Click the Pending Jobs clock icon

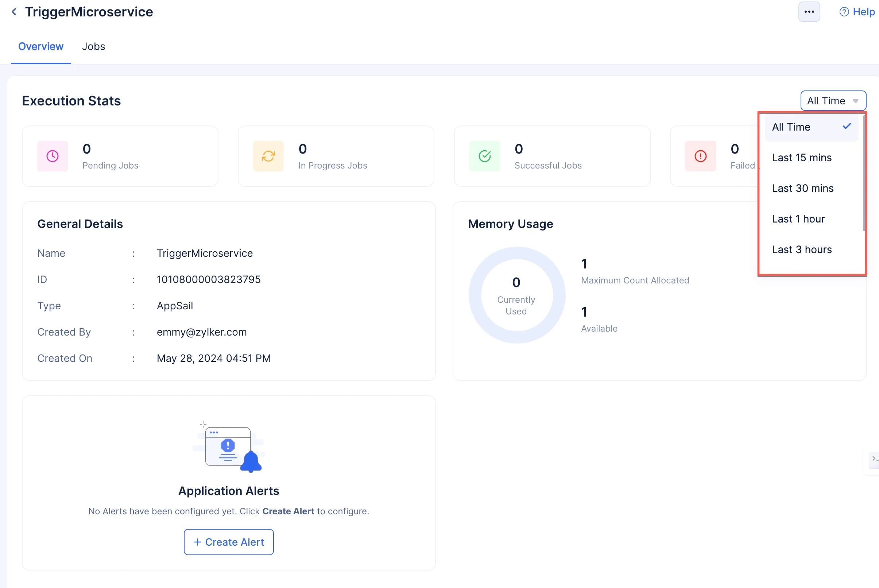pos(53,156)
